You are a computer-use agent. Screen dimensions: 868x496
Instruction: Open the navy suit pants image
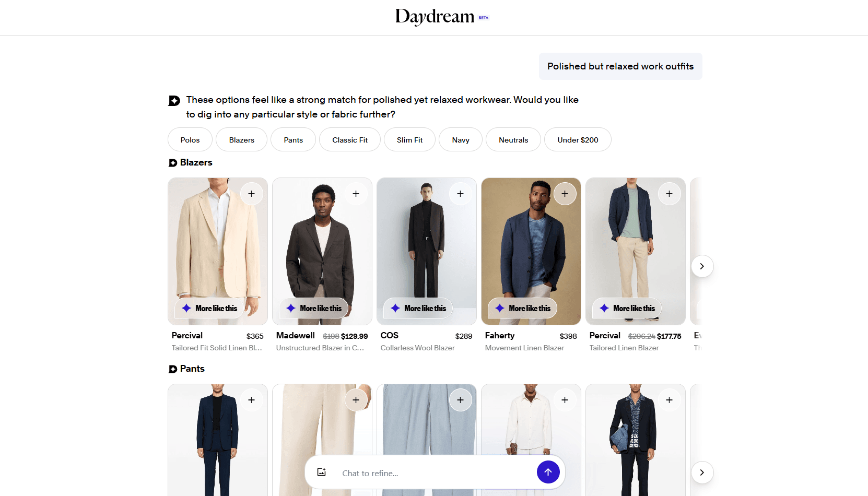[x=218, y=440]
